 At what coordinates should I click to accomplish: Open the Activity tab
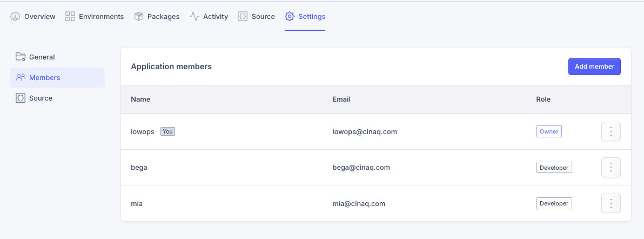209,16
